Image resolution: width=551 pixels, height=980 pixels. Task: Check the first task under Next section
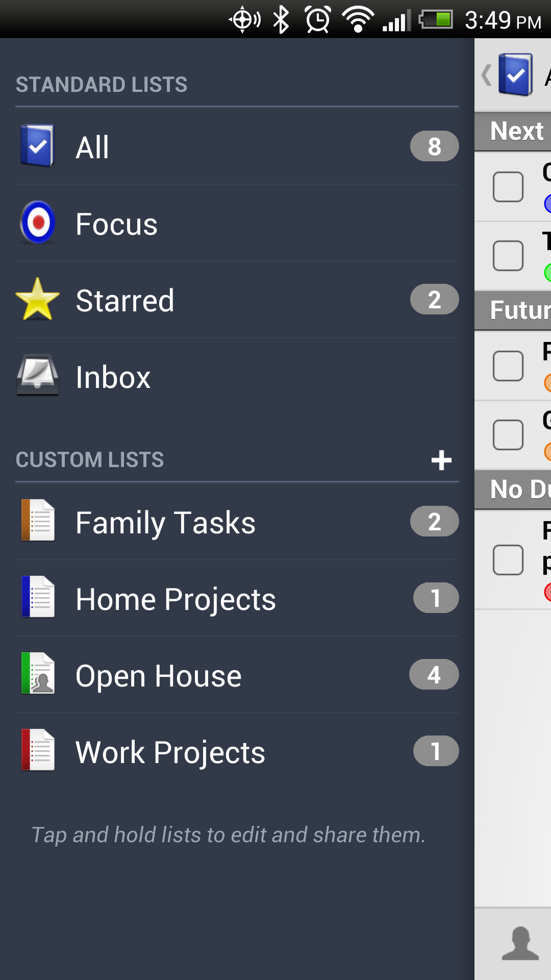pyautogui.click(x=508, y=187)
